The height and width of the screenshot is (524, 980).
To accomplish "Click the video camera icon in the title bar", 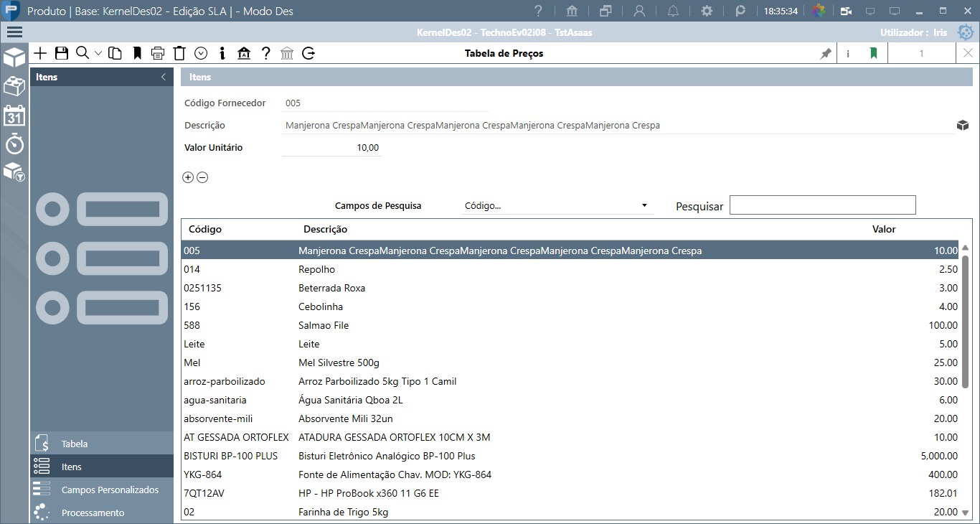I will click(x=846, y=11).
